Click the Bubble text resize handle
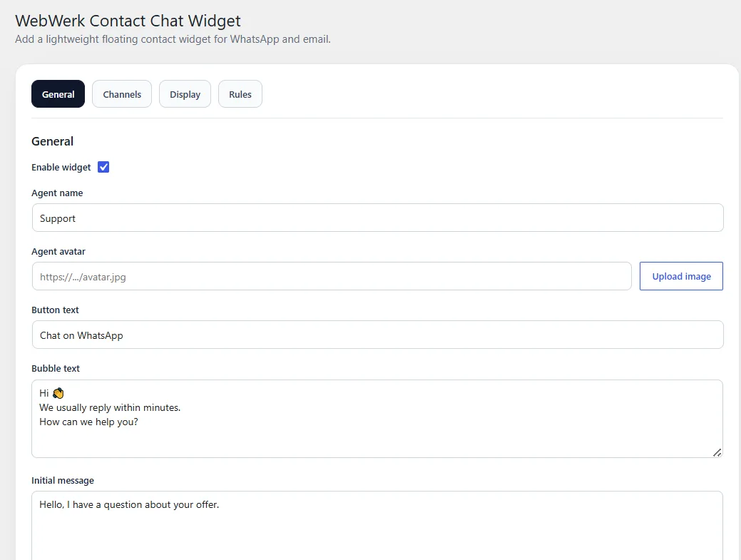This screenshot has width=741, height=560. click(717, 453)
